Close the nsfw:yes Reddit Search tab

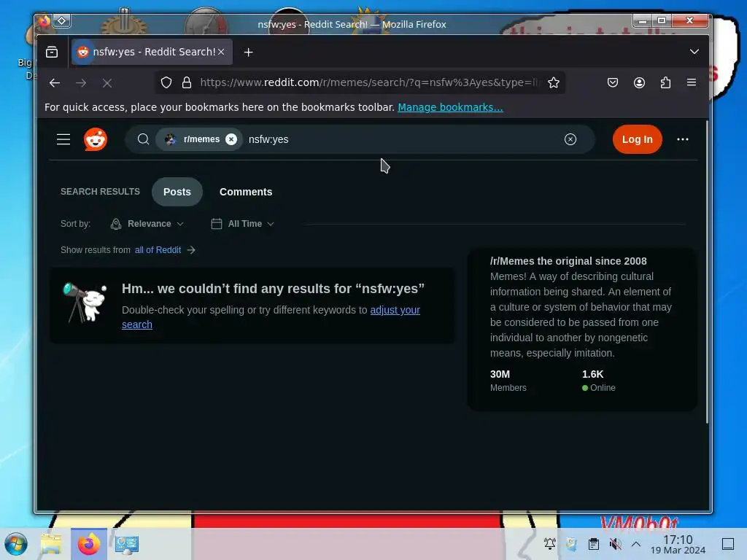click(x=221, y=52)
